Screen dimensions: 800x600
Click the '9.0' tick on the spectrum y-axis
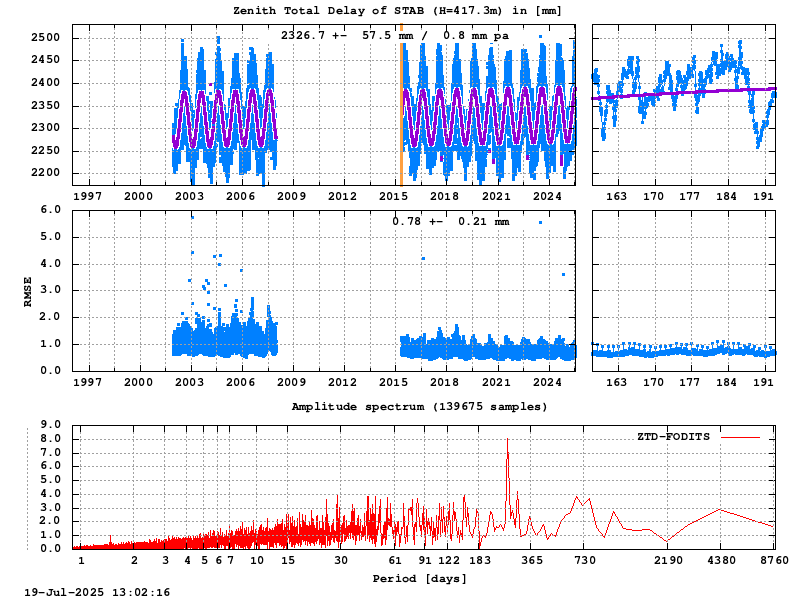click(x=50, y=424)
